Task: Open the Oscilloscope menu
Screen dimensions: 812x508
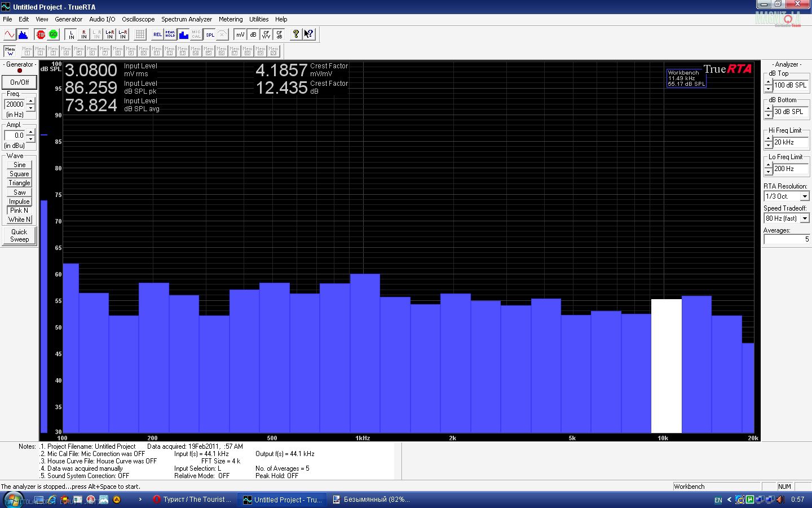Action: [138, 19]
